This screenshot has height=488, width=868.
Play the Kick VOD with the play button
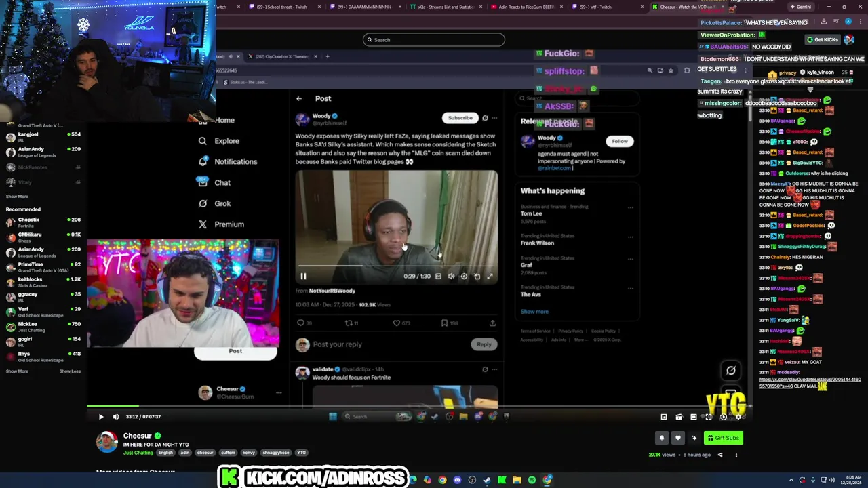coord(101,417)
